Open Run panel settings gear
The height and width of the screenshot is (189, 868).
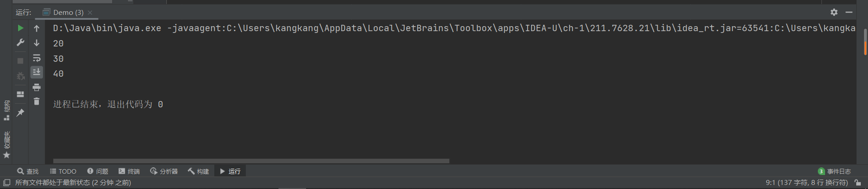(x=834, y=12)
